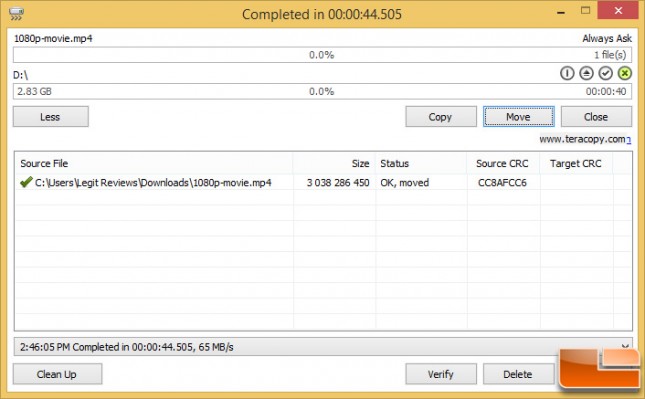The image size is (645, 399).
Task: Click the D:\ target progress bar
Action: tap(322, 91)
